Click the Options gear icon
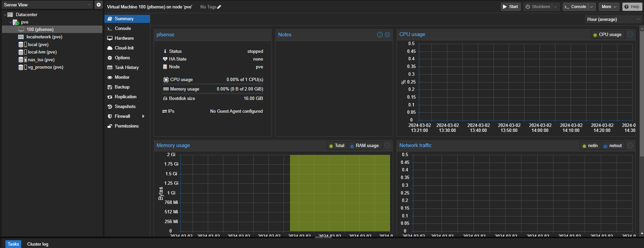 pyautogui.click(x=110, y=58)
